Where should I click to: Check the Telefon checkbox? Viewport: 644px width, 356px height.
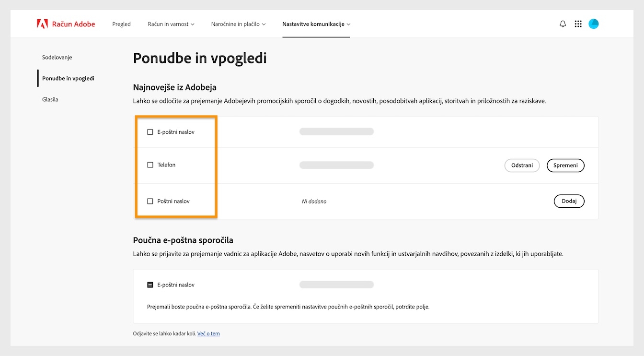[x=150, y=165]
